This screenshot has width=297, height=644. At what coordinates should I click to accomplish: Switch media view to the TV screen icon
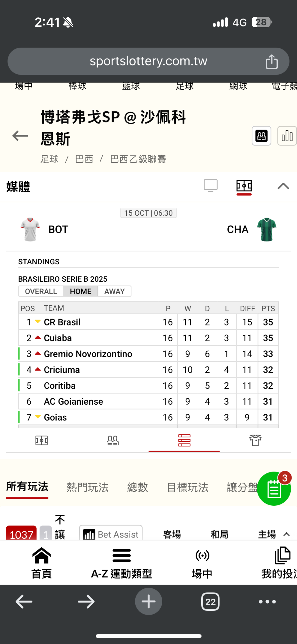(211, 186)
